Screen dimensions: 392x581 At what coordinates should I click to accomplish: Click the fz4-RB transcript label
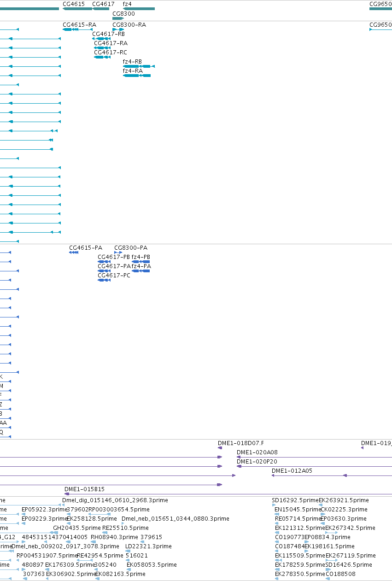(132, 62)
